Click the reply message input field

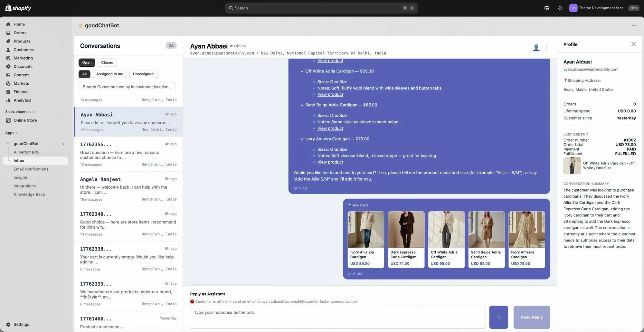(337, 317)
